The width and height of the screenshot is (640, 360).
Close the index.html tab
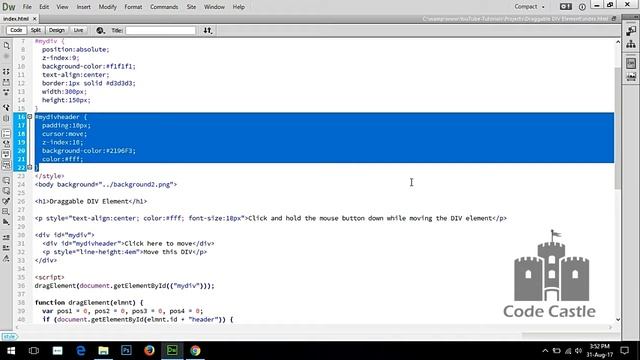tap(35, 19)
